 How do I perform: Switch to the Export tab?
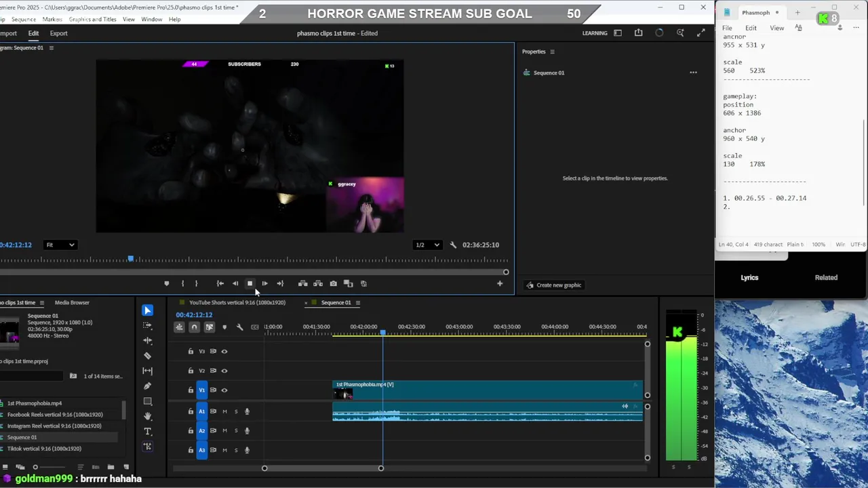coord(58,33)
